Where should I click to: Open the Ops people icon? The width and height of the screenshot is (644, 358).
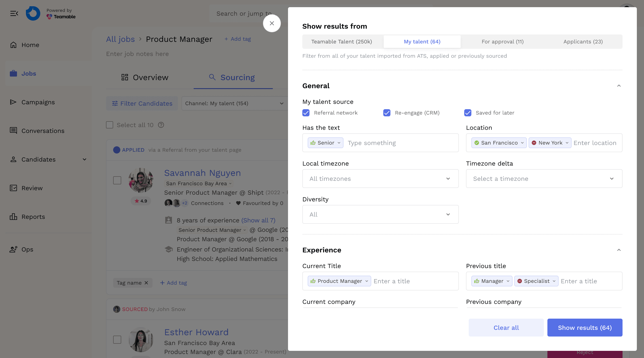(13, 249)
